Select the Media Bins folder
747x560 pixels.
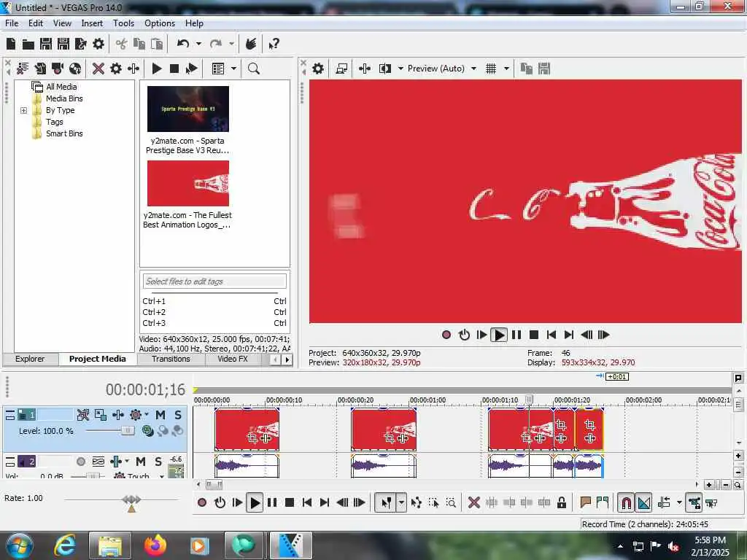click(64, 98)
